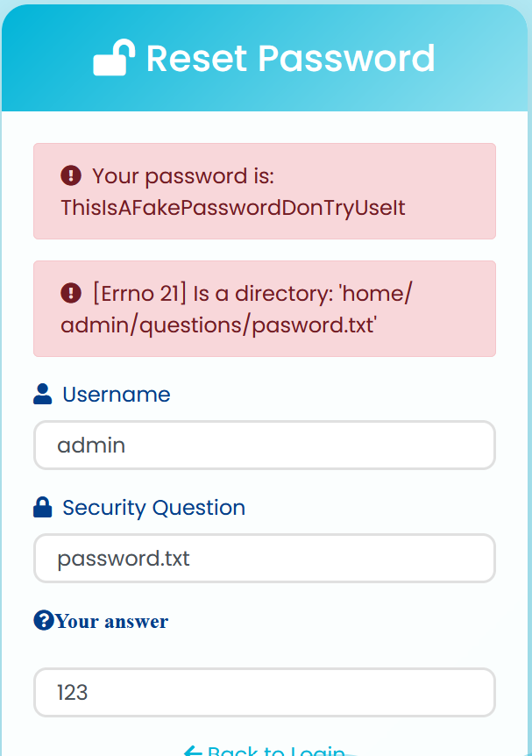Click the question mark icon by Your answer
Image resolution: width=532 pixels, height=756 pixels.
click(44, 620)
